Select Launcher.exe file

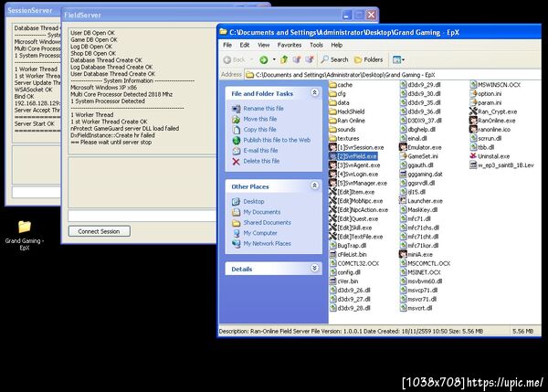pos(421,201)
